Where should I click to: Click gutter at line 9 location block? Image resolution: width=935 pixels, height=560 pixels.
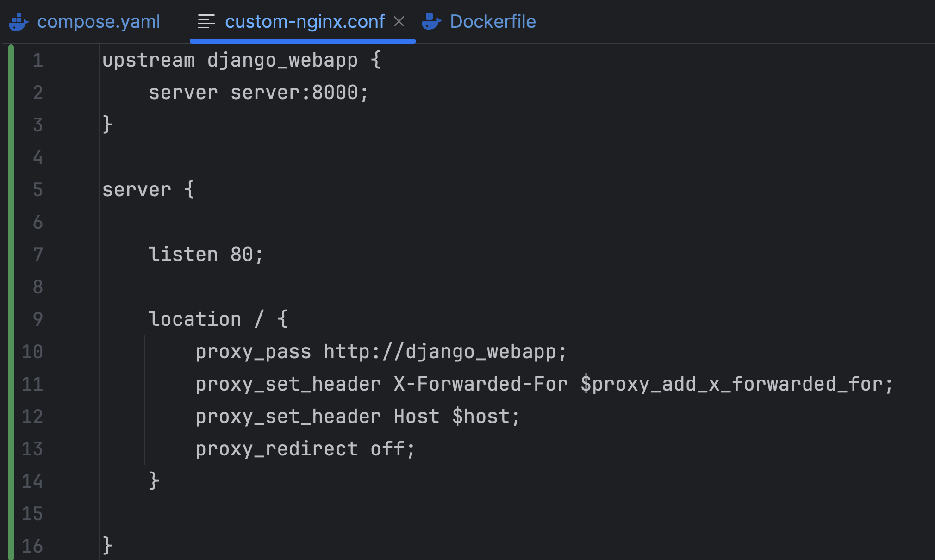tap(38, 319)
